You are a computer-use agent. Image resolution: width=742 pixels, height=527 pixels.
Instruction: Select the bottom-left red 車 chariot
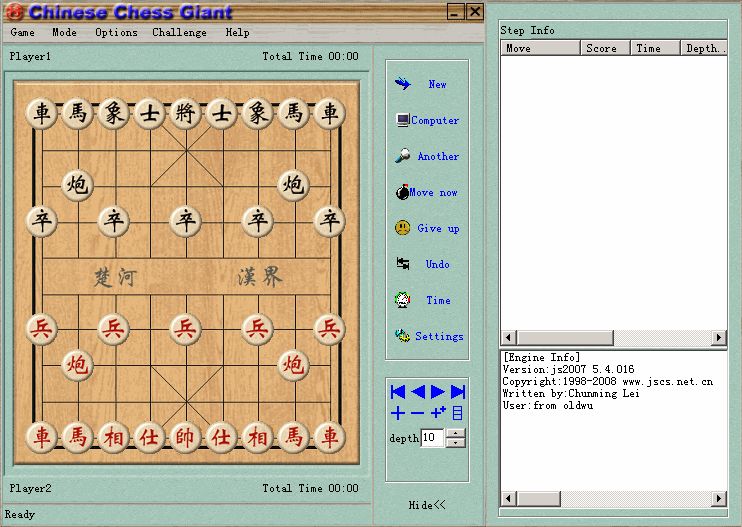[42, 437]
